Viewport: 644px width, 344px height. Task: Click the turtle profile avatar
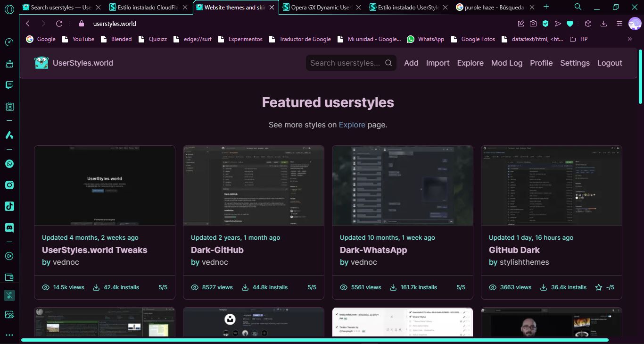point(635,24)
